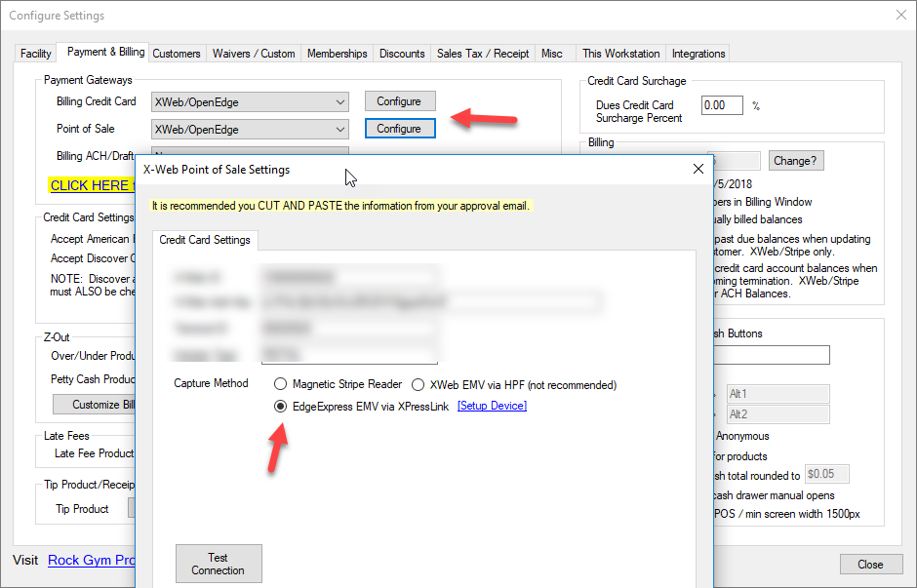Select the Magnetic Stripe Reader capture method

[x=281, y=384]
